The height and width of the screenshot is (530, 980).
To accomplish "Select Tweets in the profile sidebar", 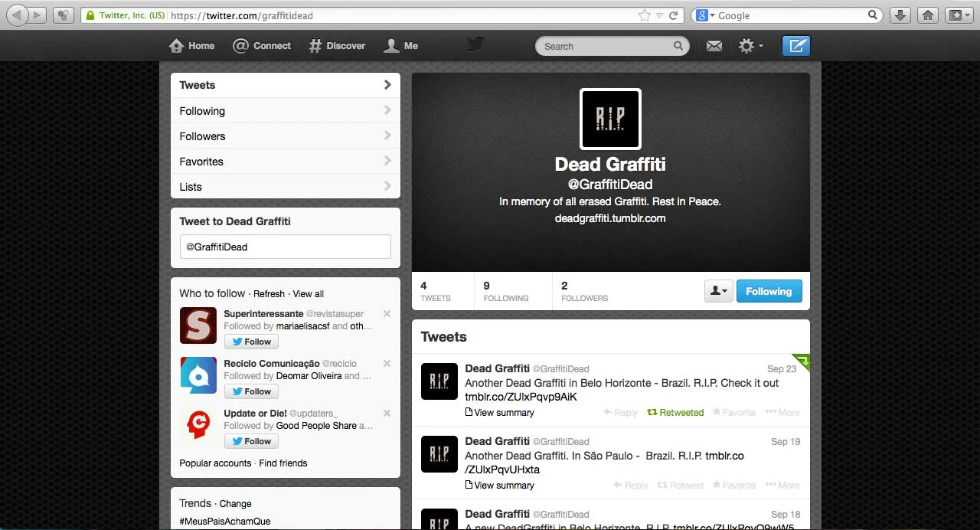I will click(x=286, y=85).
